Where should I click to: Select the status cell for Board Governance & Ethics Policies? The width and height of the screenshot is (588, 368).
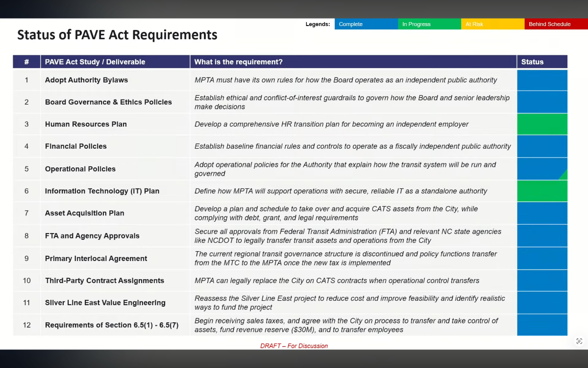(542, 102)
